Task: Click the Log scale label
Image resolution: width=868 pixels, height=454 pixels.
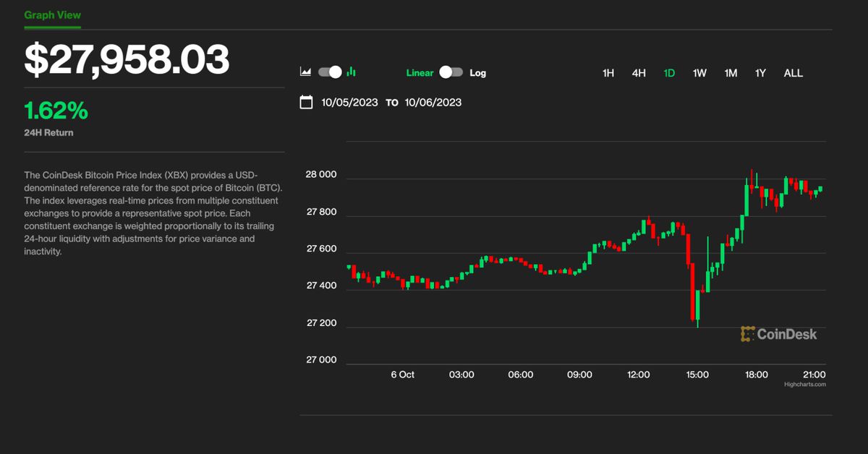Action: [478, 73]
